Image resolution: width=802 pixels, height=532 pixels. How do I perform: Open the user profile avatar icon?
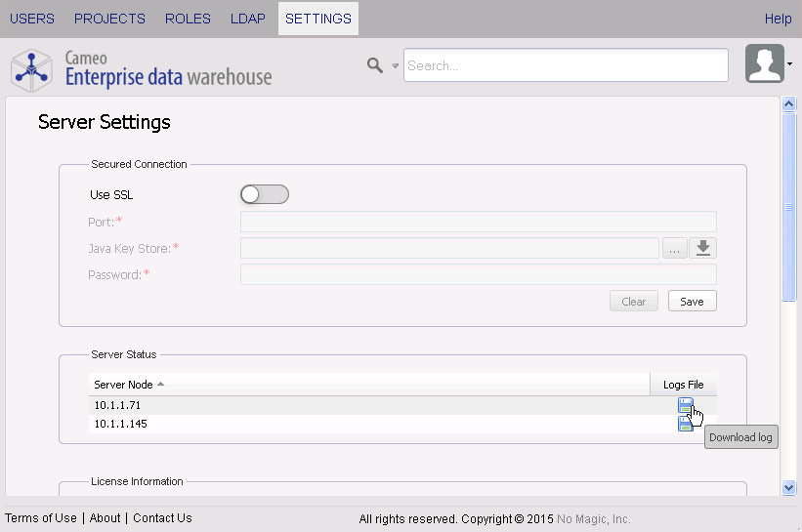point(764,63)
